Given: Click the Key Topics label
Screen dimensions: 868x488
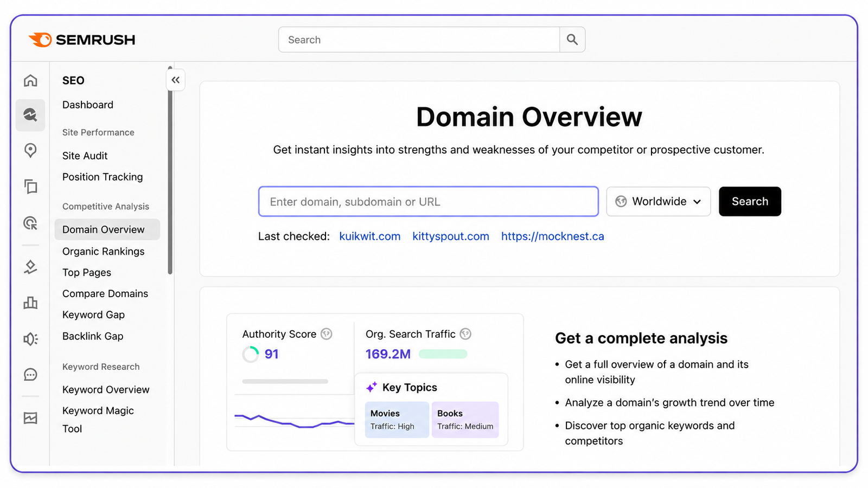Looking at the screenshot, I should [x=410, y=387].
